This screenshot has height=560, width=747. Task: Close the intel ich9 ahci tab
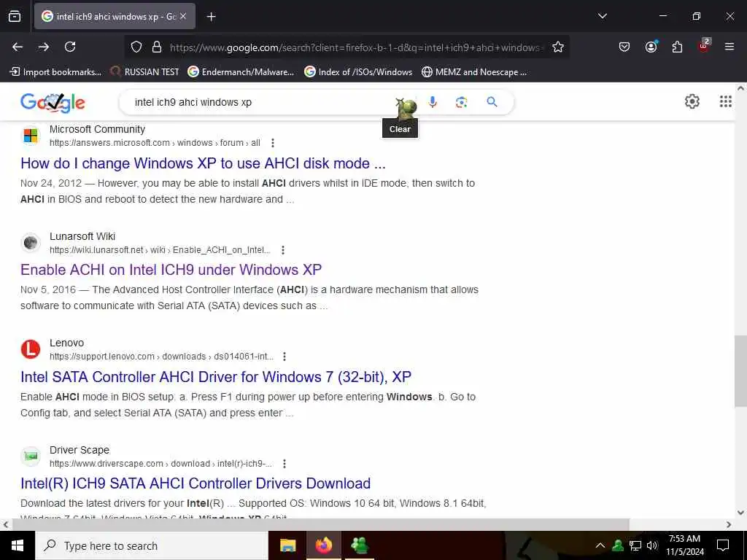(183, 16)
